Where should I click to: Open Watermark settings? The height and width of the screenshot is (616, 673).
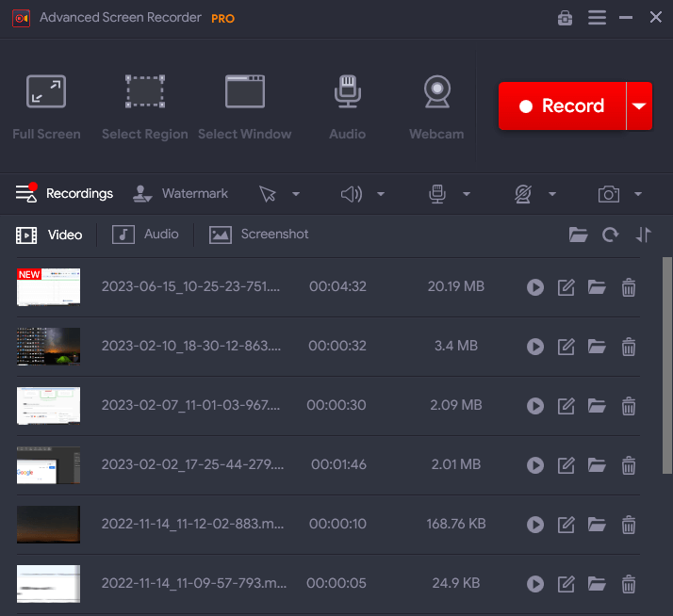tap(180, 193)
